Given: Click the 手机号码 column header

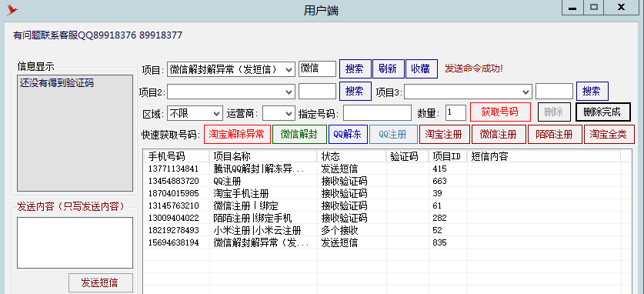Looking at the screenshot, I should (x=177, y=156).
